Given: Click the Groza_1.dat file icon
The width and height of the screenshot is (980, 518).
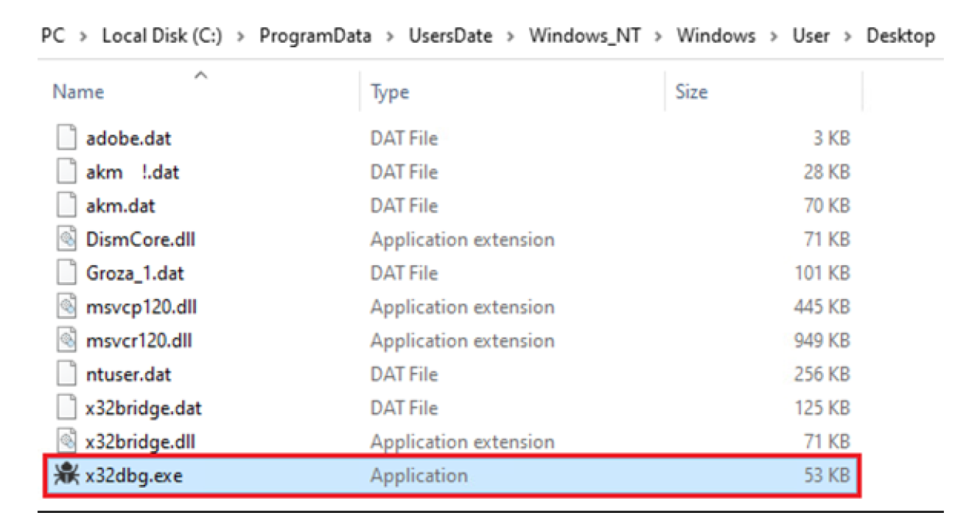Looking at the screenshot, I should pos(66,273).
